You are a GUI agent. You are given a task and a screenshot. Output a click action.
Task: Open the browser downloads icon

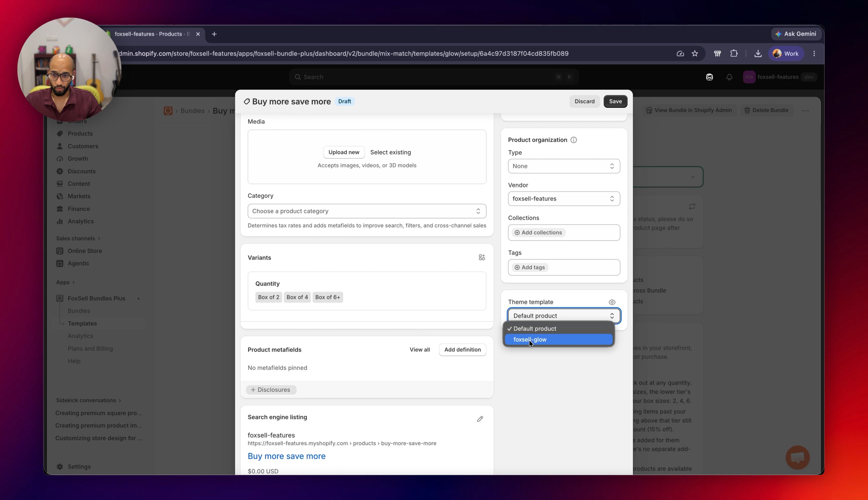pos(758,54)
